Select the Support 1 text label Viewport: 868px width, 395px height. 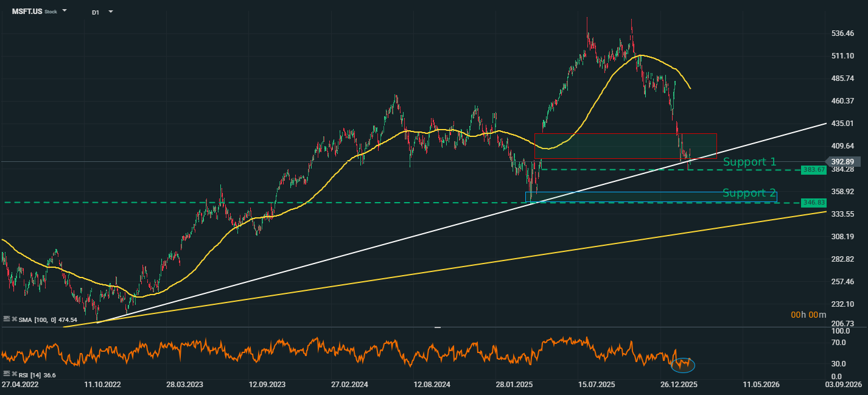tap(749, 162)
